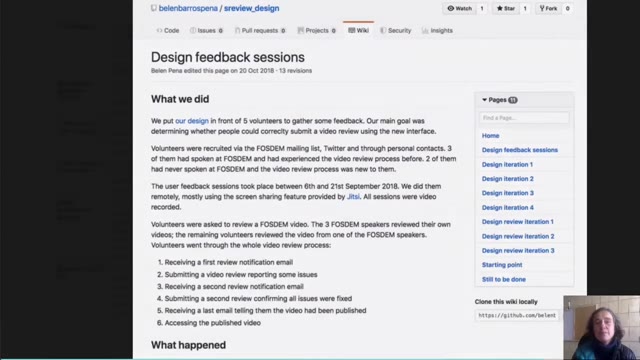Click 'Submitting a video review reporting some issues'
Viewport: 640px width, 360px height.
click(241, 275)
